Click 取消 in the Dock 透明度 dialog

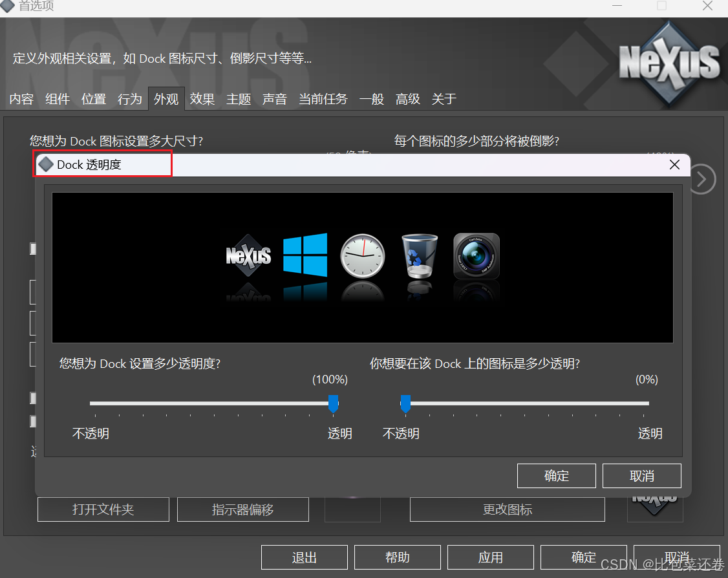(641, 476)
